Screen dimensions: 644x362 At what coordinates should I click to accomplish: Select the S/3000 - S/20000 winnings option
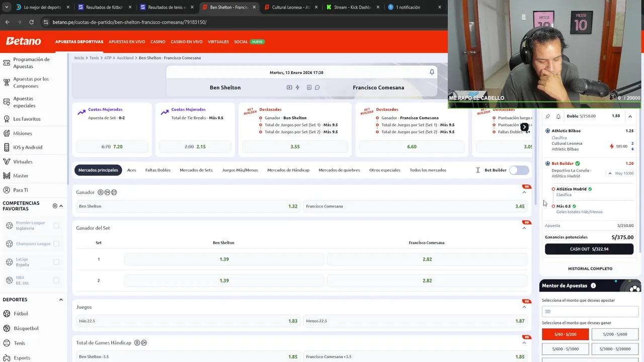615,349
